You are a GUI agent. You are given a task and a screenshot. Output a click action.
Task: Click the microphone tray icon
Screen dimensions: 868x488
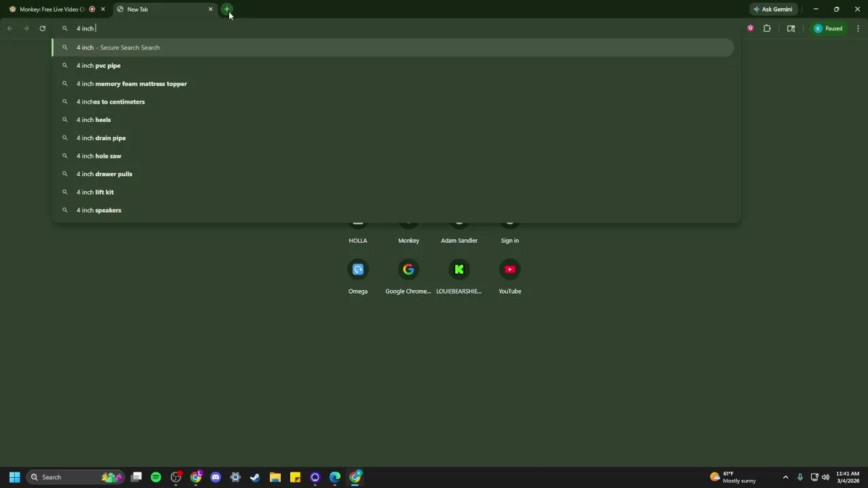(800, 477)
